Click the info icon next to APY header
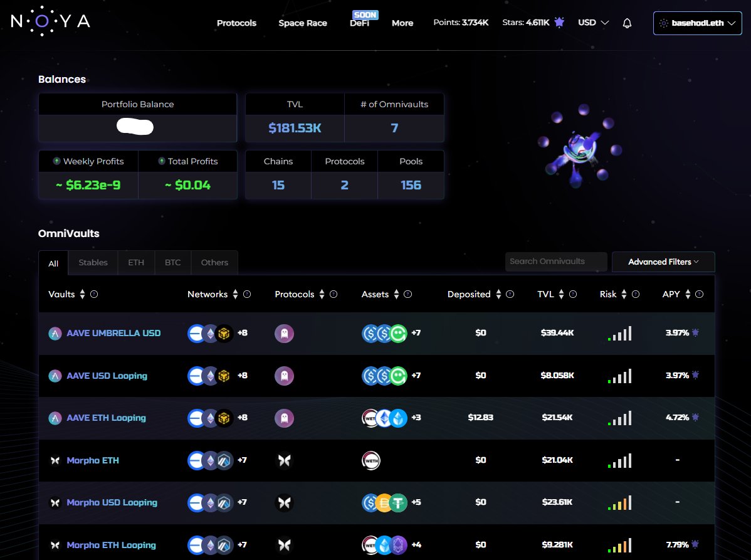 pos(699,294)
